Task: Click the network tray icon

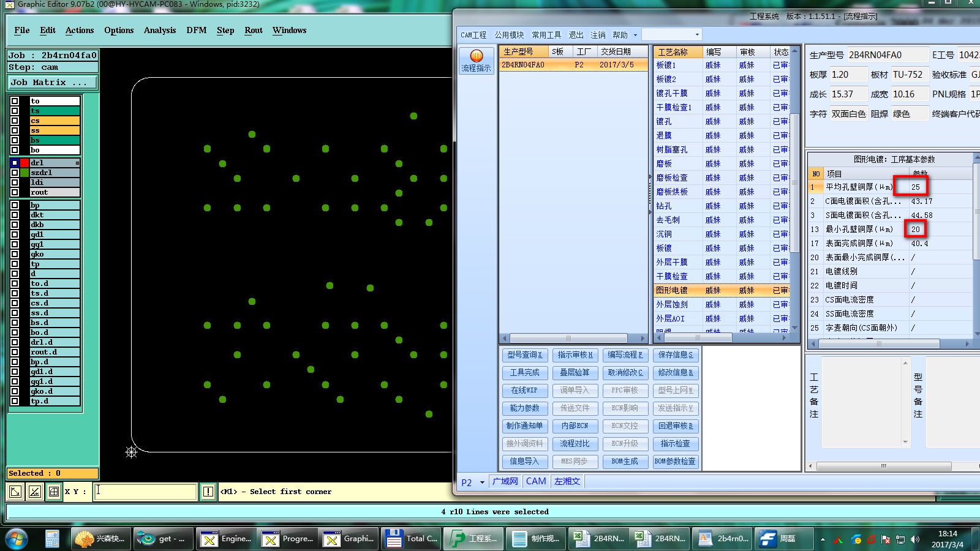Action: (x=900, y=539)
